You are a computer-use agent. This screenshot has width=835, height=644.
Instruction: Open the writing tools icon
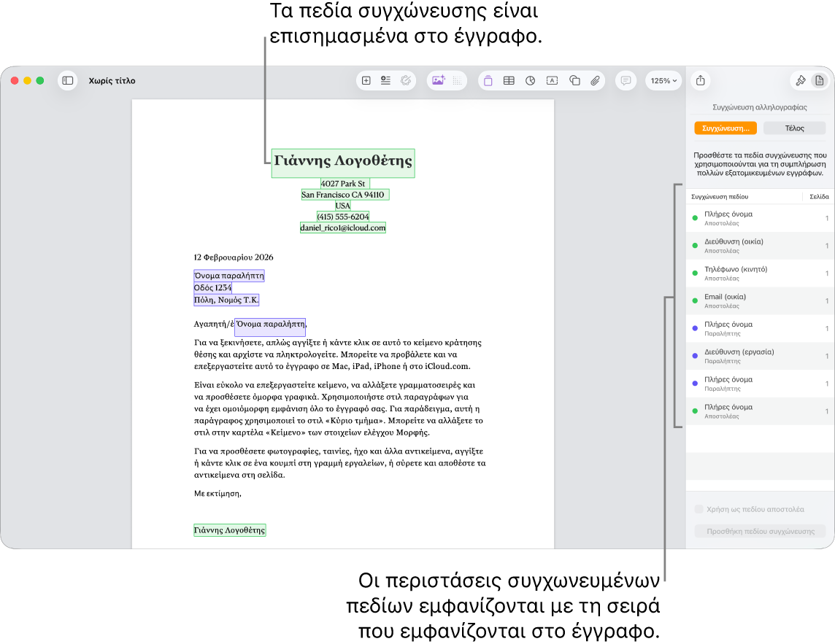(x=406, y=80)
